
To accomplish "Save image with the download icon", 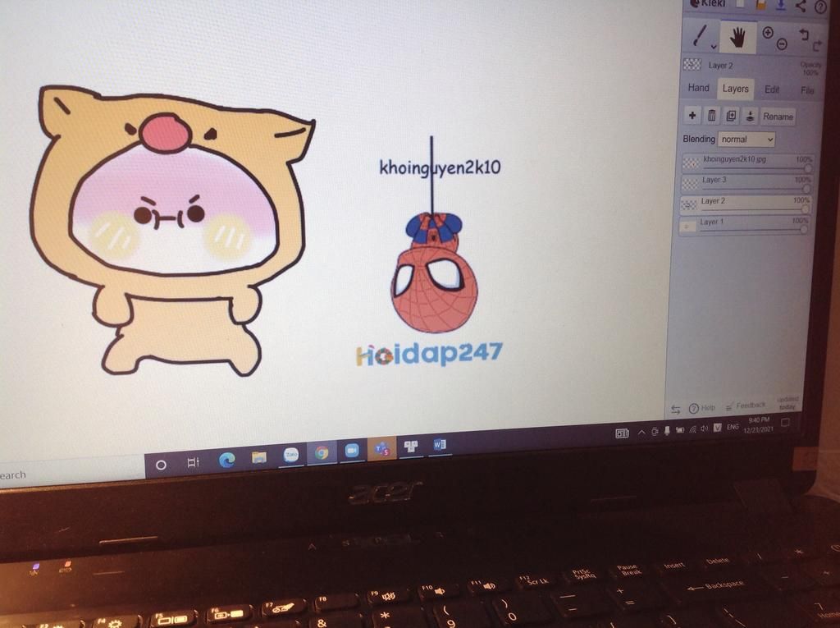I will coord(781,5).
